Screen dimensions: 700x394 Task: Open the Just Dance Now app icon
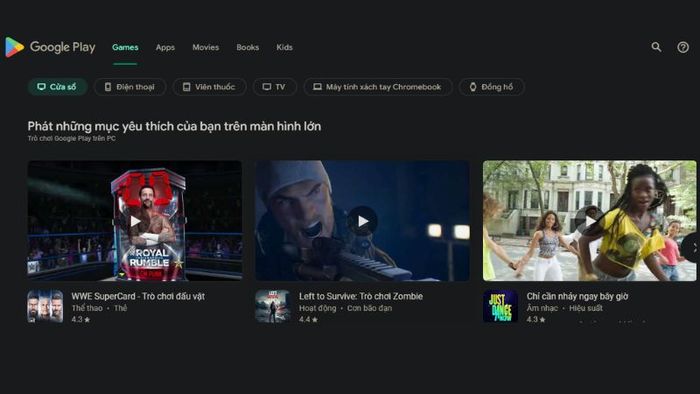pyautogui.click(x=500, y=306)
